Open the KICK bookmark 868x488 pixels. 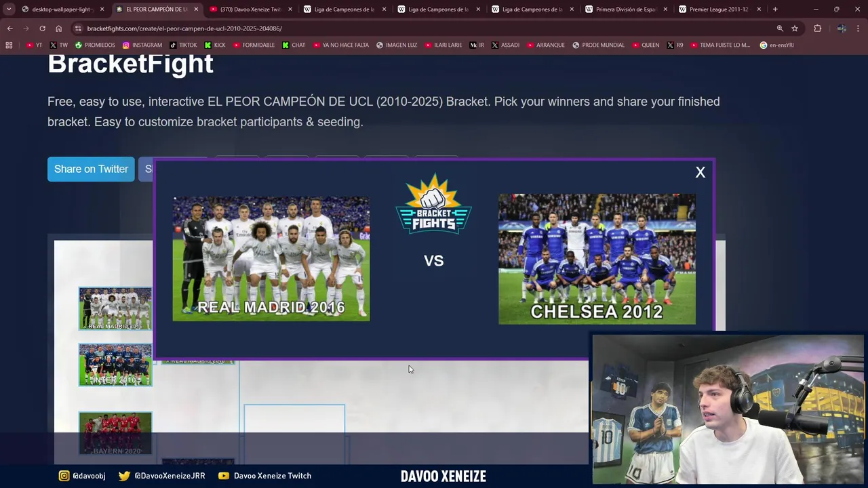pos(215,45)
